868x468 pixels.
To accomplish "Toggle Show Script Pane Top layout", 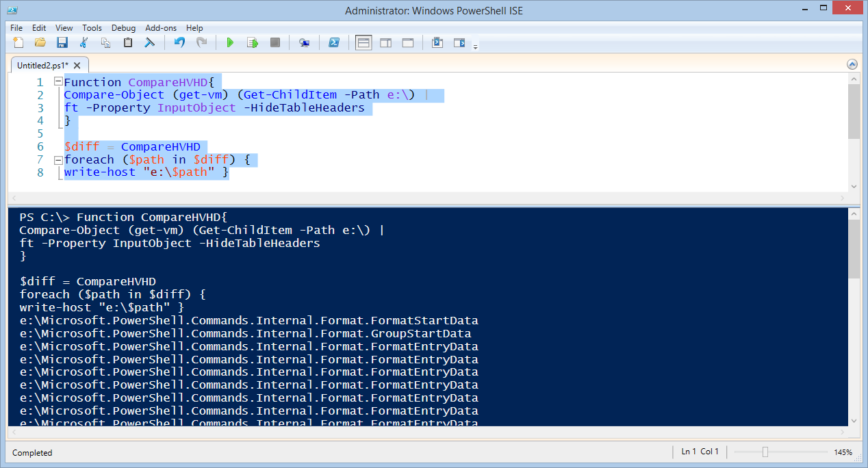I will coord(363,42).
